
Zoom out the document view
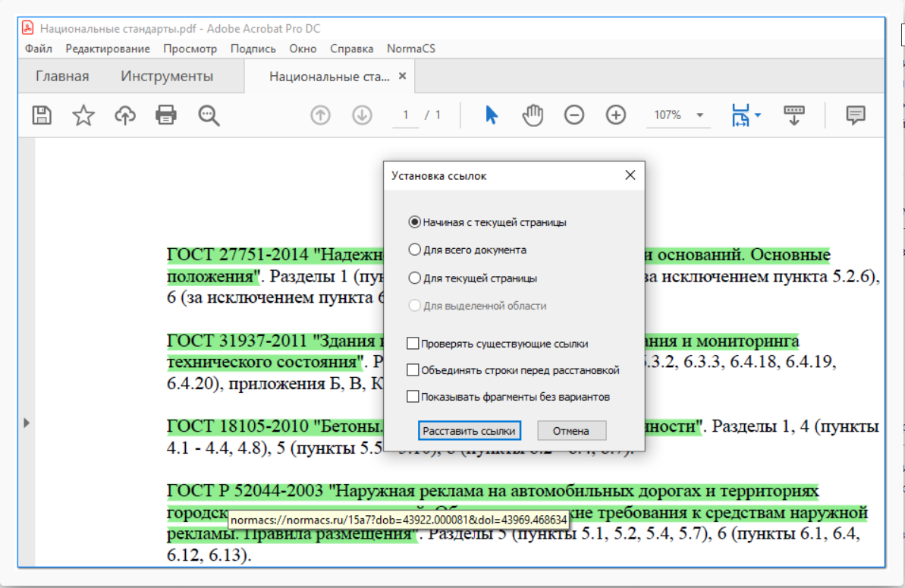click(573, 115)
